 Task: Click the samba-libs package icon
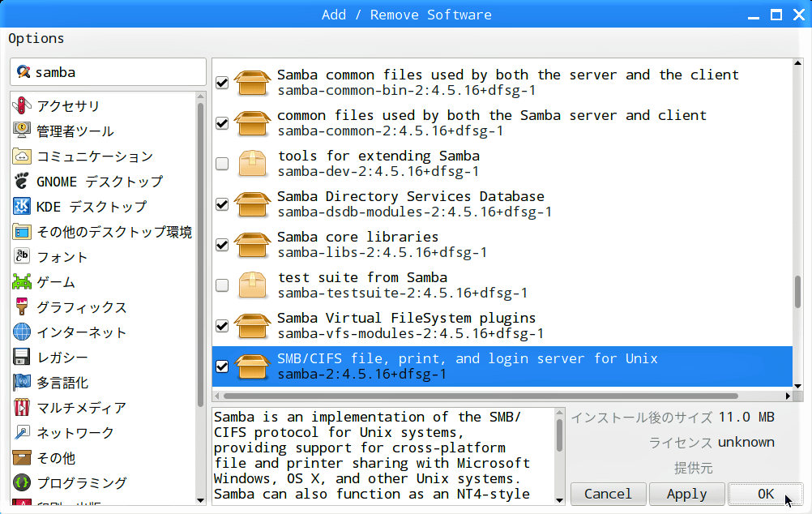click(x=252, y=245)
